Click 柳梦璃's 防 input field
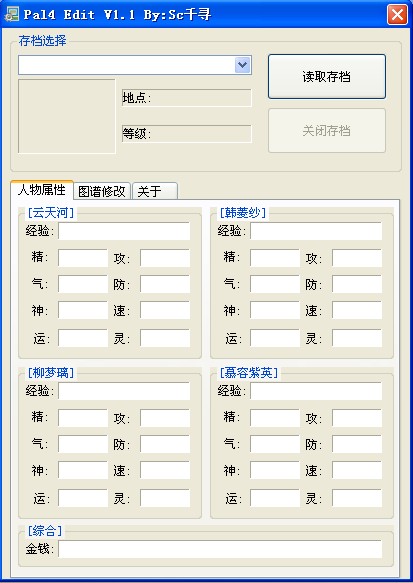Viewport: 413px width, 583px height. pos(165,444)
